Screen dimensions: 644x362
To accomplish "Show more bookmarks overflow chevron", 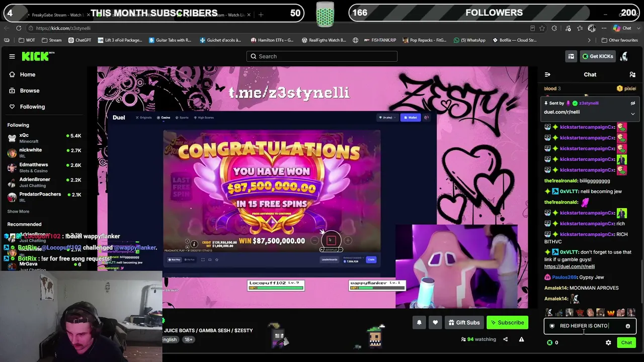I will [589, 40].
